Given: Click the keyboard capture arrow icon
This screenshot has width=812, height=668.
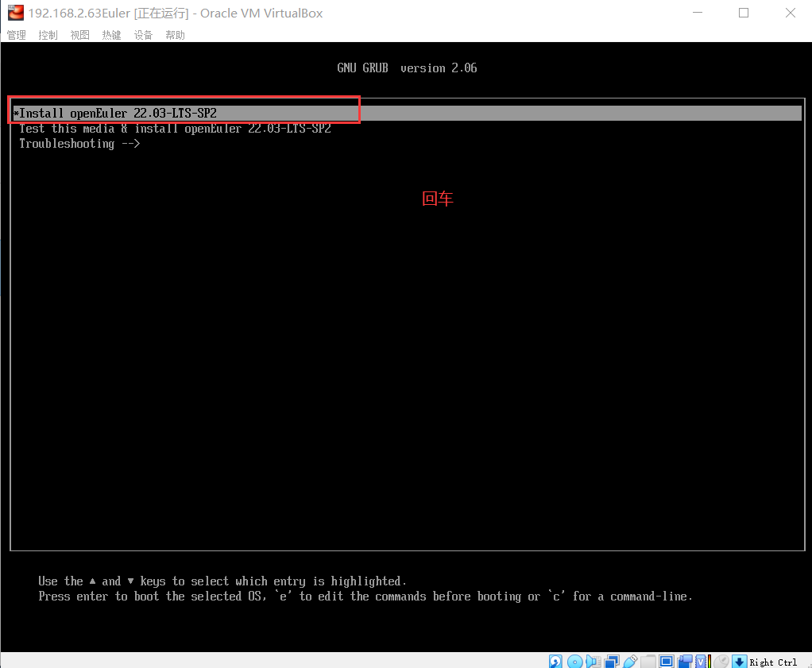Looking at the screenshot, I should pyautogui.click(x=740, y=662).
